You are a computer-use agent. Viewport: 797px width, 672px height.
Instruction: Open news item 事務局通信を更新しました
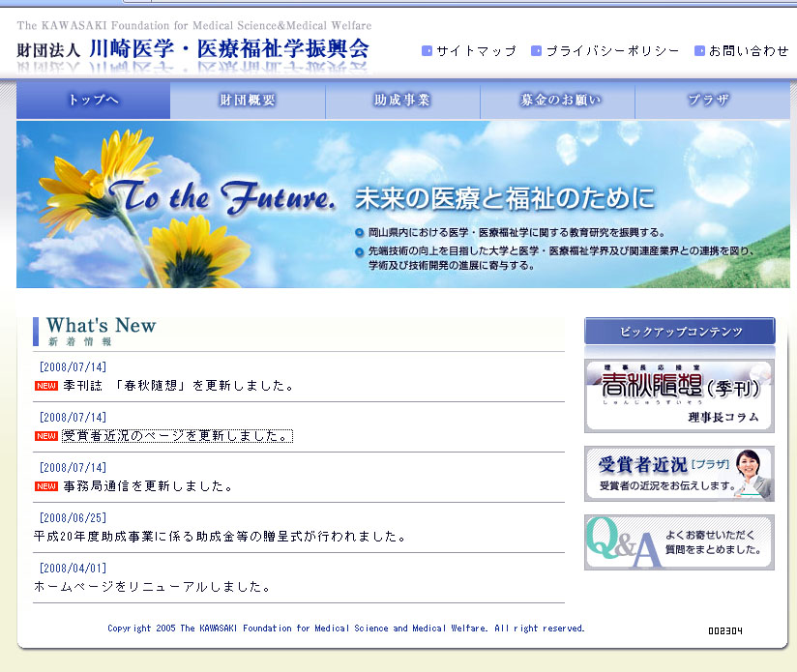[148, 486]
